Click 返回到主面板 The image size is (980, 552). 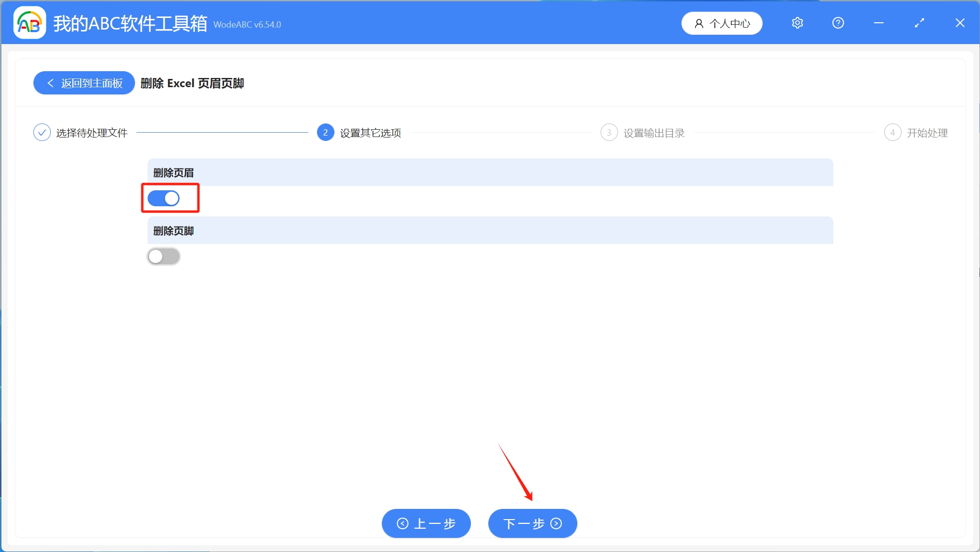83,83
